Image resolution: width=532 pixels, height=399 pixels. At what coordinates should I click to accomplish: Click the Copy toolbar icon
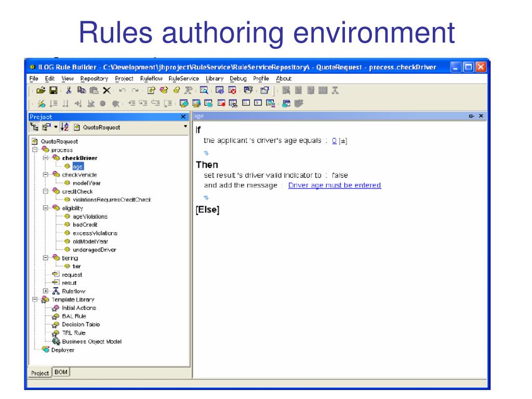81,90
